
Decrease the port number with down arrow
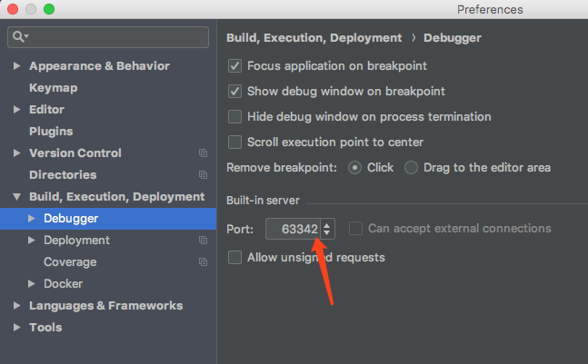[x=327, y=233]
